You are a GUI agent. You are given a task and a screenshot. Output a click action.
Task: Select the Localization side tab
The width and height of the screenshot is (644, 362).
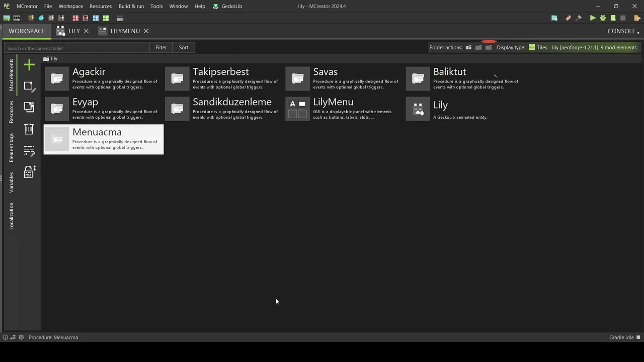point(11,216)
